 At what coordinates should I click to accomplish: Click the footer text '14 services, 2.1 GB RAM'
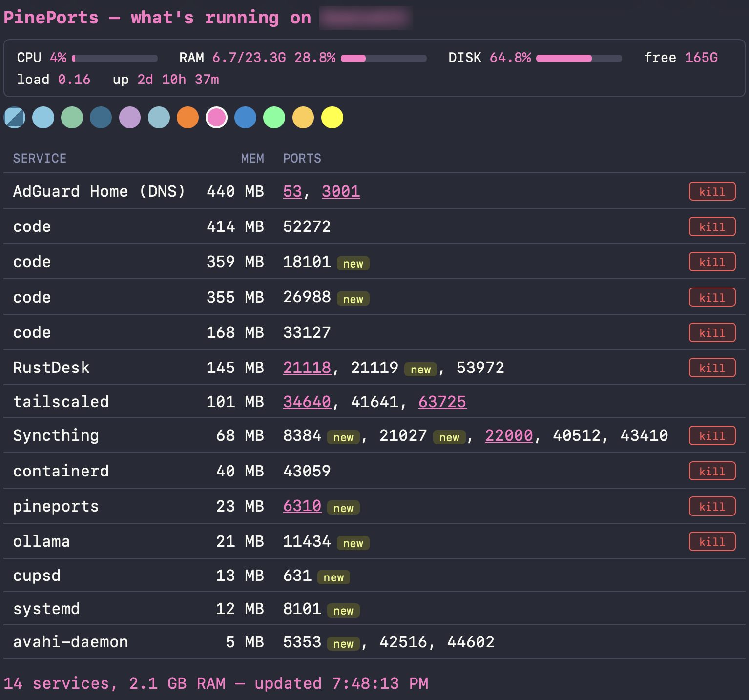click(115, 683)
